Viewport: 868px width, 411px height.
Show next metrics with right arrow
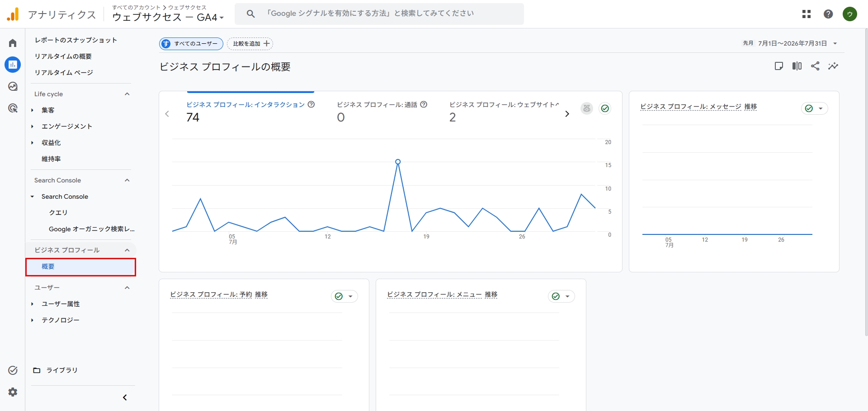click(567, 114)
